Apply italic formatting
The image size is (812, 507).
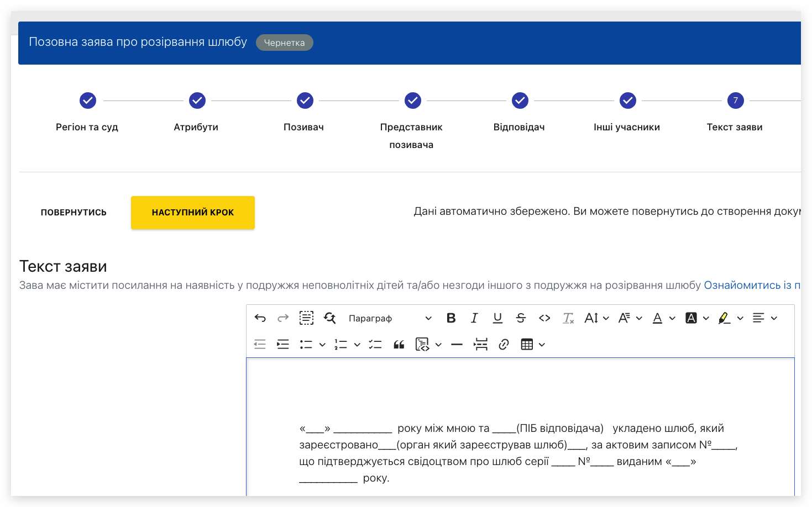point(474,318)
